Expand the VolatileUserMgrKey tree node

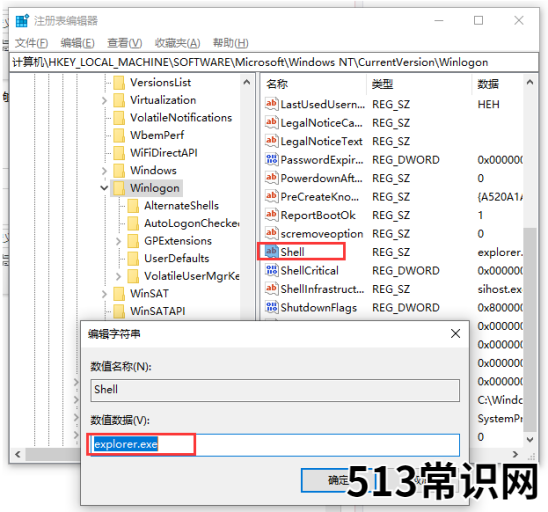click(x=118, y=276)
